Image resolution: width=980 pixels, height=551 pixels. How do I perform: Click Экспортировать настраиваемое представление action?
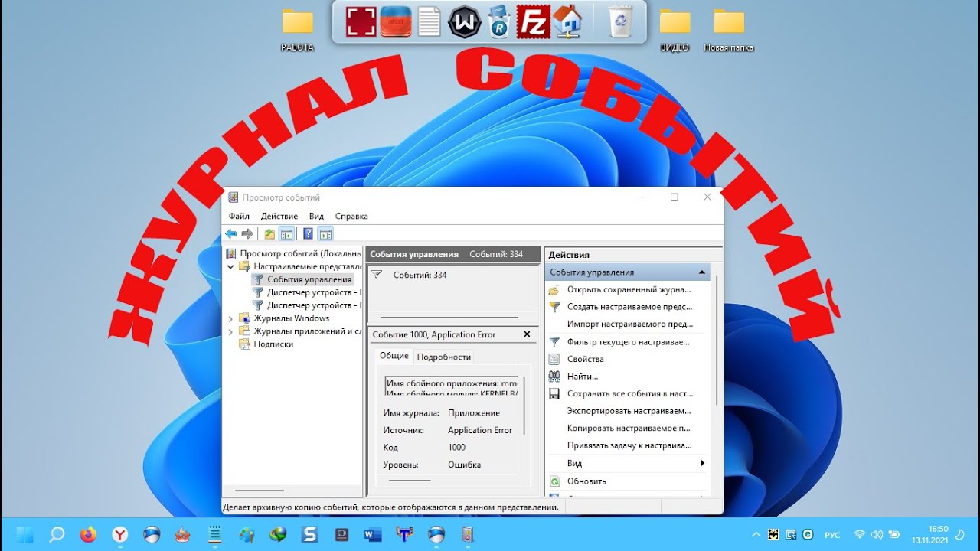click(x=629, y=411)
